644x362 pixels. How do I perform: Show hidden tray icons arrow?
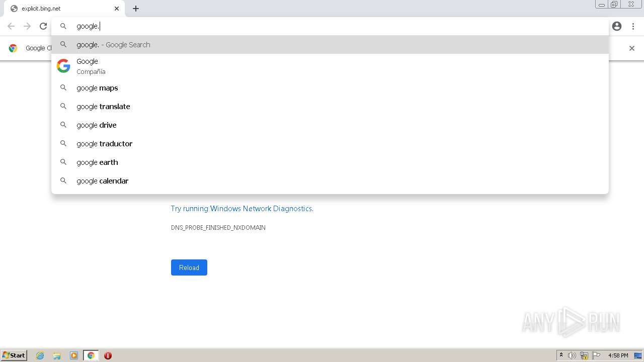point(561,355)
